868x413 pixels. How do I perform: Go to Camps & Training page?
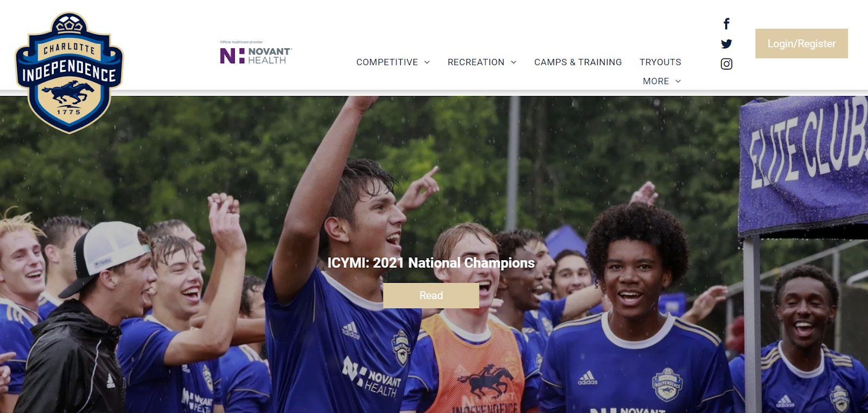tap(578, 62)
